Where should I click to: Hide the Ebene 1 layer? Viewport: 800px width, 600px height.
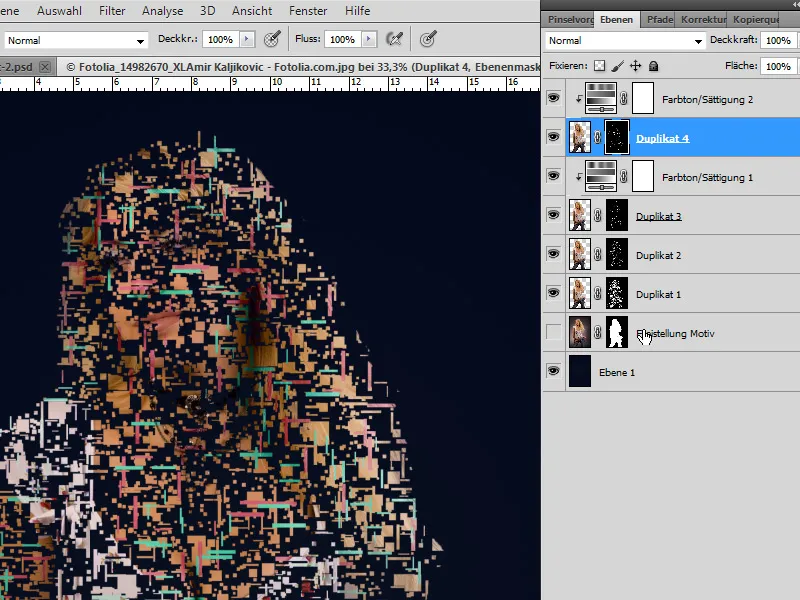click(553, 371)
